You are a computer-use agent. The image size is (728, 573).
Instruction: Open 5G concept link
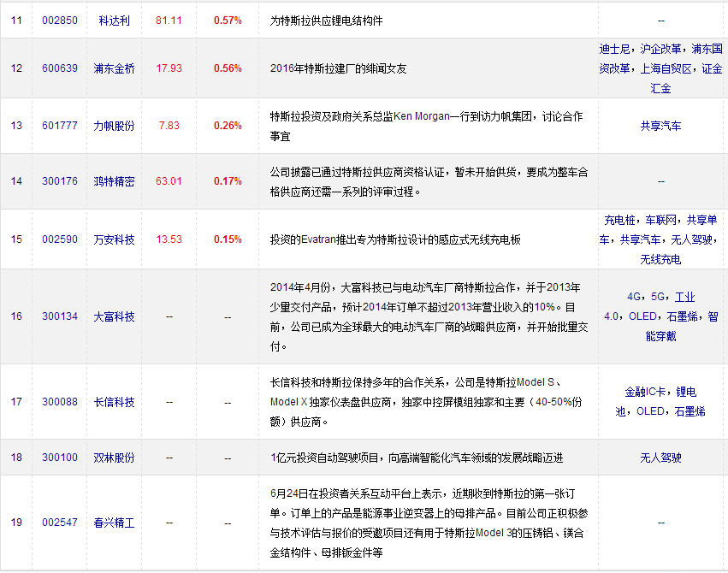[x=658, y=297]
